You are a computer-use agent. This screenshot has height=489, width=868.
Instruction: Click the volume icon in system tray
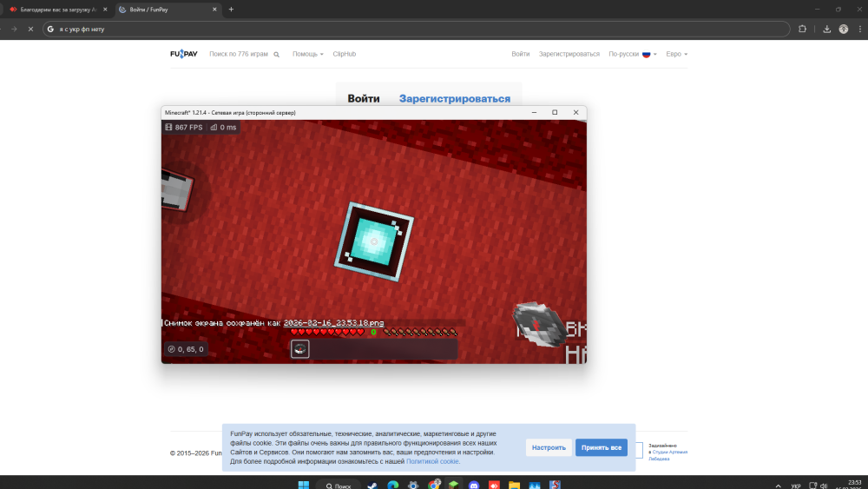pyautogui.click(x=824, y=486)
